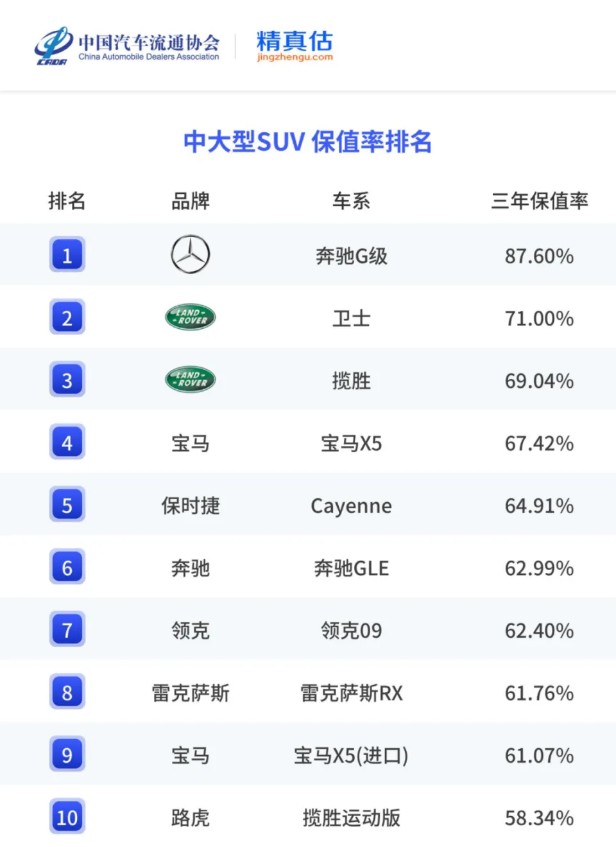
Task: Click the 领克09 model entry
Action: coord(352,631)
